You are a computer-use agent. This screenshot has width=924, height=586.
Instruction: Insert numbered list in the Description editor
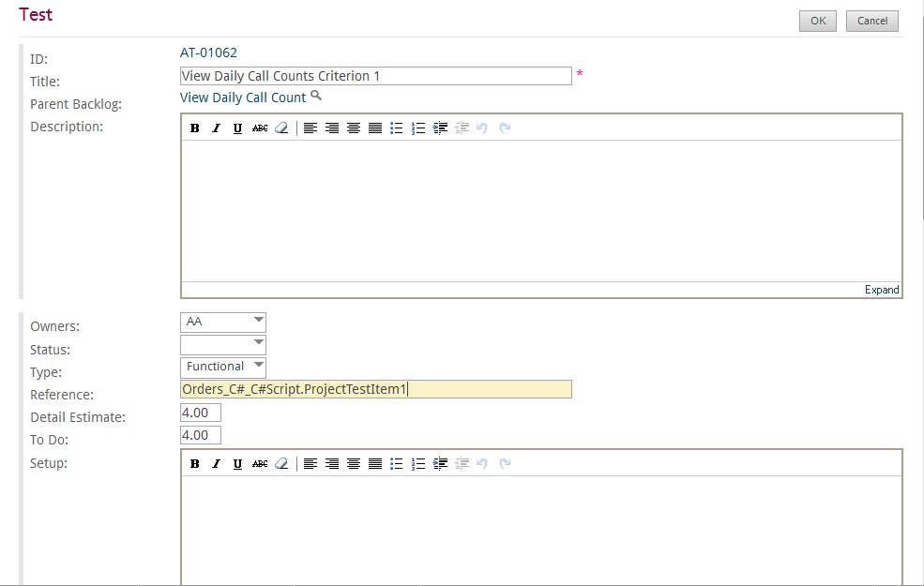click(418, 128)
